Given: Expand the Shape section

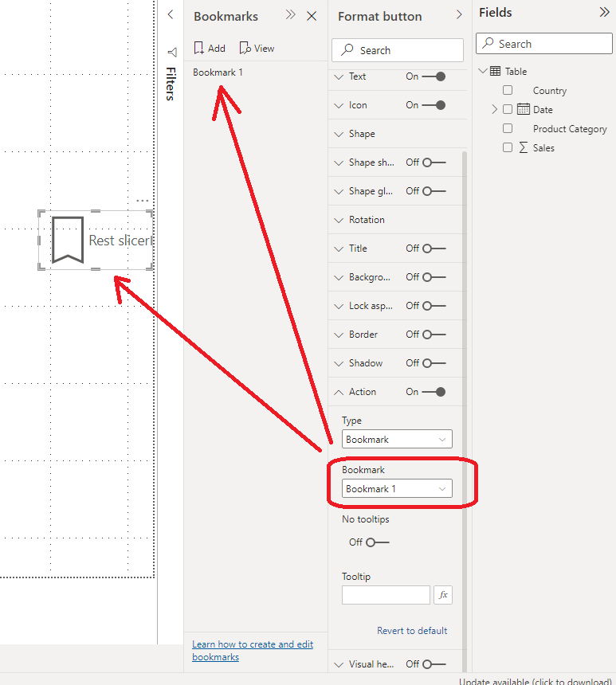Looking at the screenshot, I should (x=339, y=134).
